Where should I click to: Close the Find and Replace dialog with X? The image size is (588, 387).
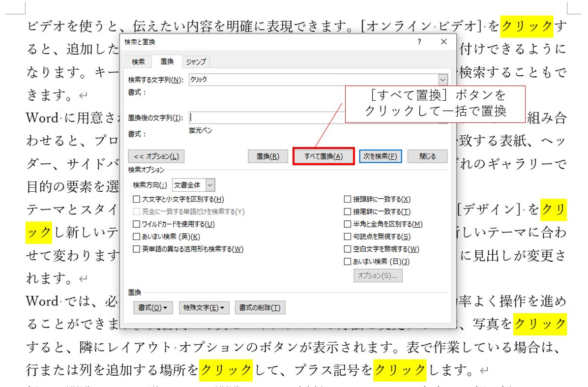click(443, 42)
